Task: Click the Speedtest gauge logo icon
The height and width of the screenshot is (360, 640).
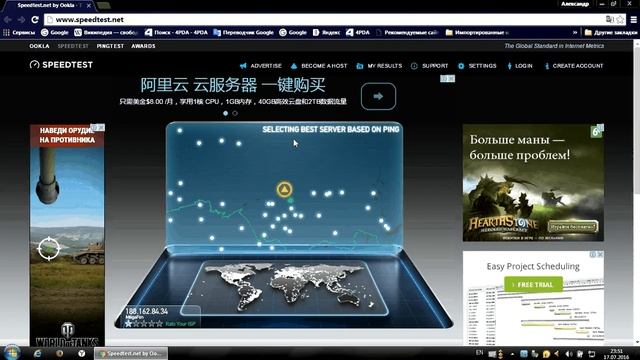Action: tap(34, 64)
